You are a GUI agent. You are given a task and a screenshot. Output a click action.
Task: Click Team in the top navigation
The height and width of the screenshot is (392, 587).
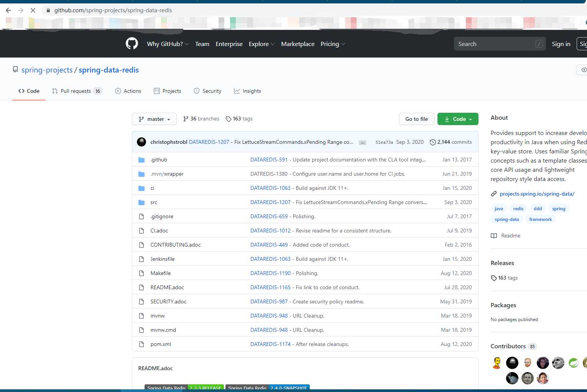click(x=202, y=44)
